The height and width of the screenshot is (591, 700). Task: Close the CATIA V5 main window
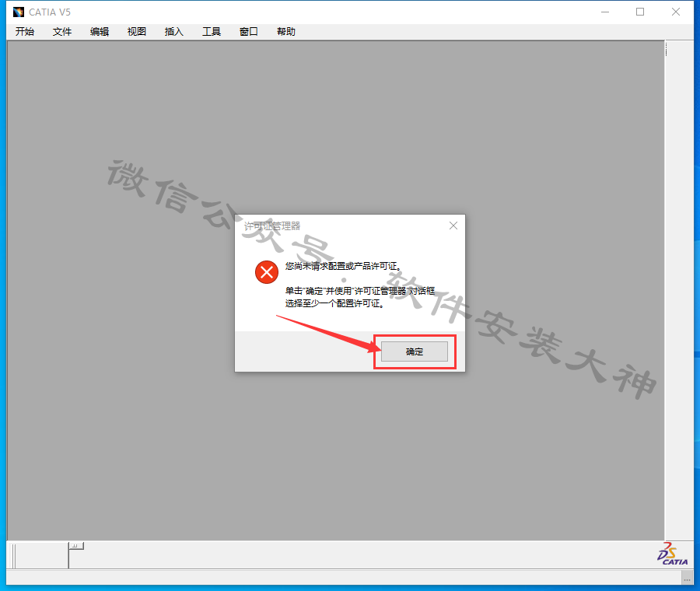click(676, 12)
